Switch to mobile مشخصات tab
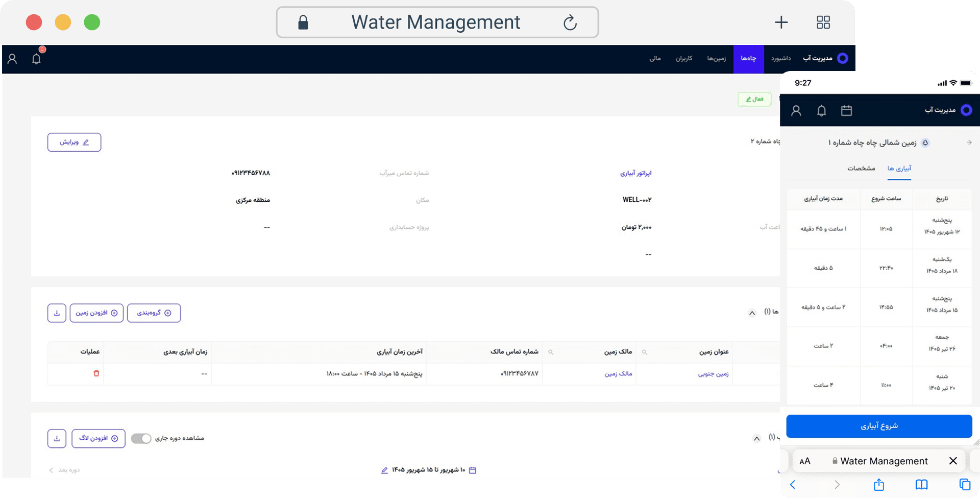The image size is (980, 498). click(x=861, y=169)
